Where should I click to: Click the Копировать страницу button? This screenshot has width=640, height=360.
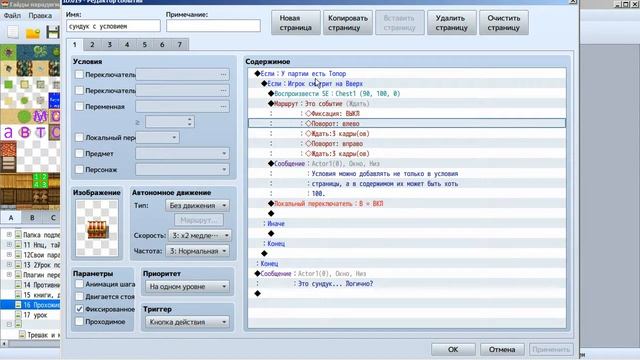[x=348, y=23]
